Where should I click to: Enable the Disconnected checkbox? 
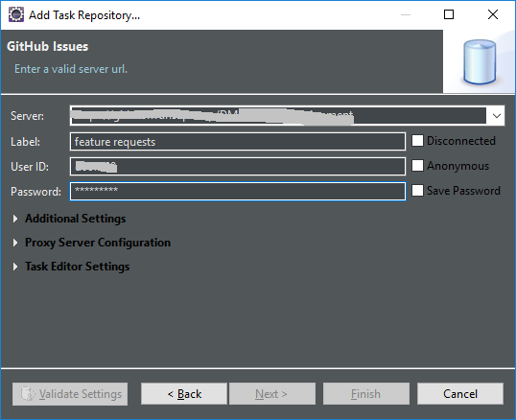(417, 141)
